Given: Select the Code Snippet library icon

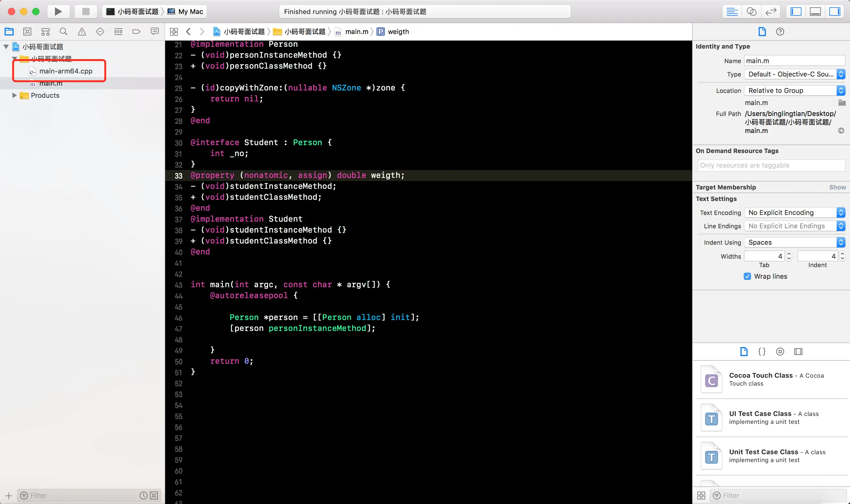Looking at the screenshot, I should point(762,352).
